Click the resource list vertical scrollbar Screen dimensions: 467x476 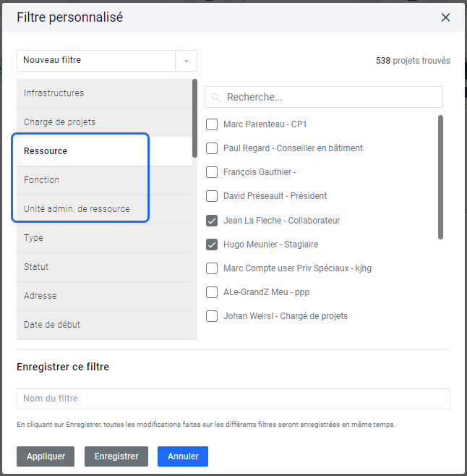(x=440, y=177)
